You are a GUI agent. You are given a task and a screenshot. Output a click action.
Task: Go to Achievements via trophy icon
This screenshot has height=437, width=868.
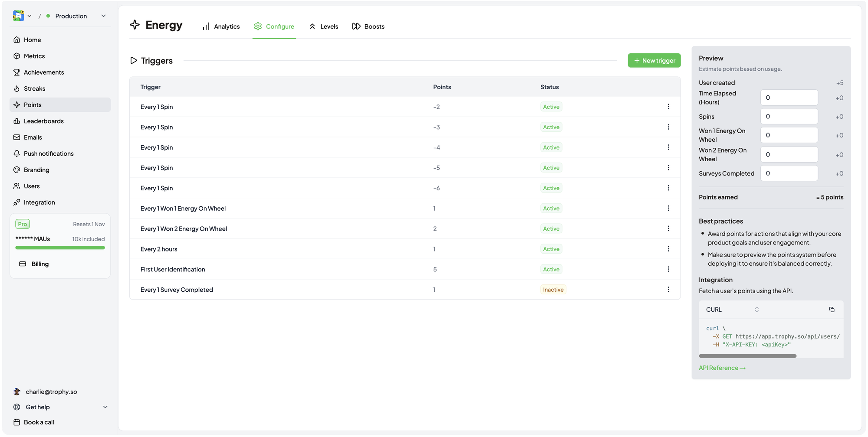[17, 72]
